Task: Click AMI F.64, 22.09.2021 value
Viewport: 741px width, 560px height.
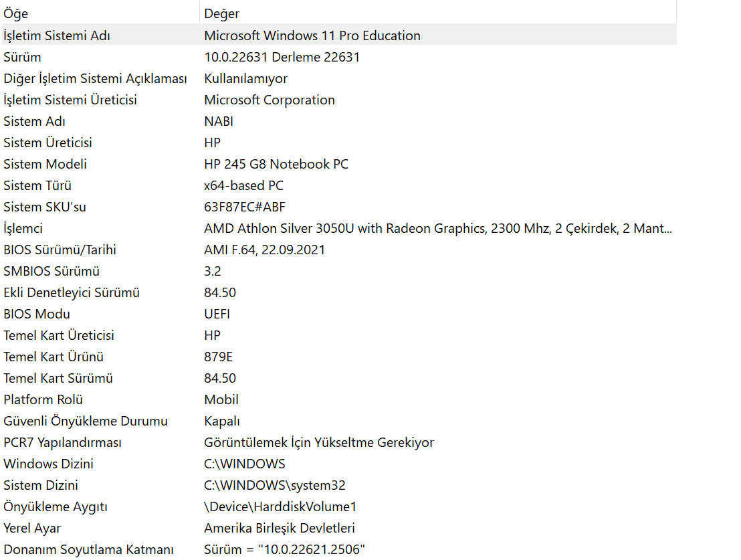Action: [x=265, y=250]
